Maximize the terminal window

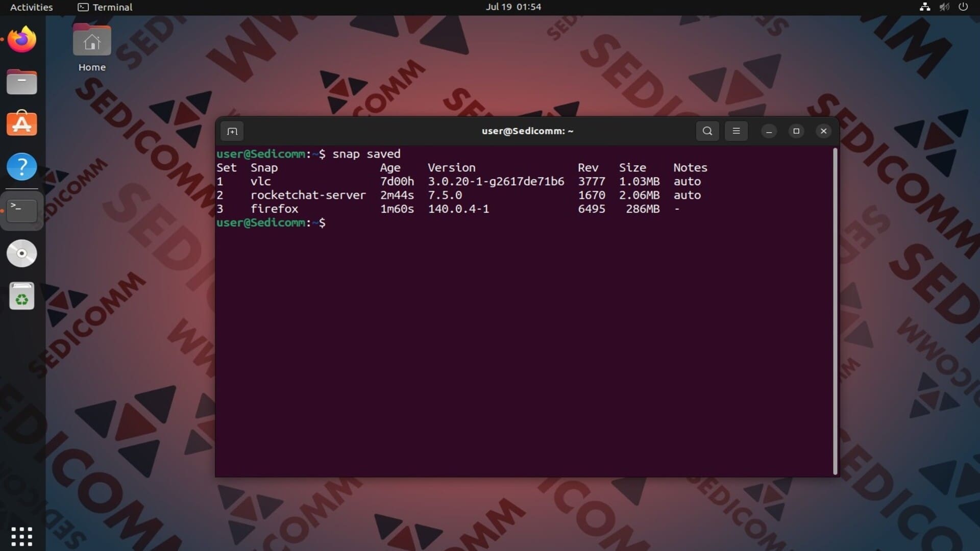(x=796, y=131)
